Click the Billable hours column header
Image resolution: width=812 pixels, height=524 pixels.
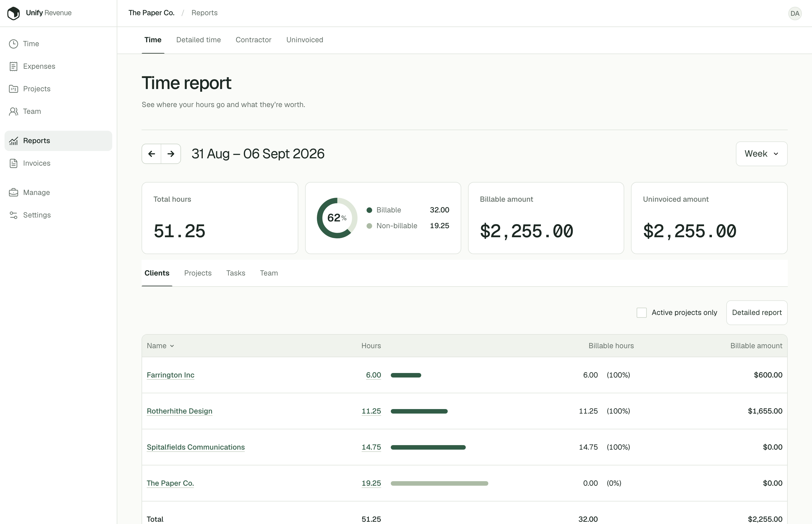[x=611, y=346]
